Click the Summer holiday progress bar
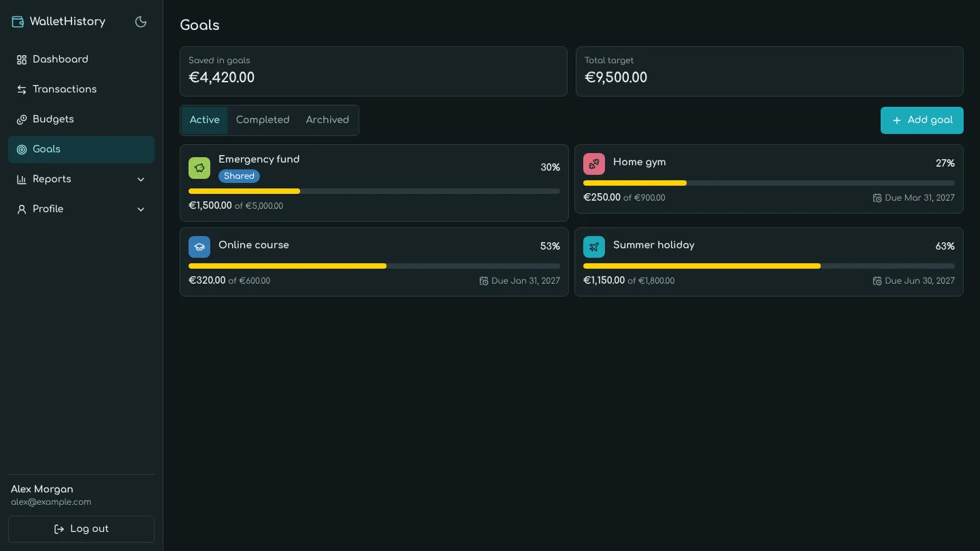 (769, 266)
